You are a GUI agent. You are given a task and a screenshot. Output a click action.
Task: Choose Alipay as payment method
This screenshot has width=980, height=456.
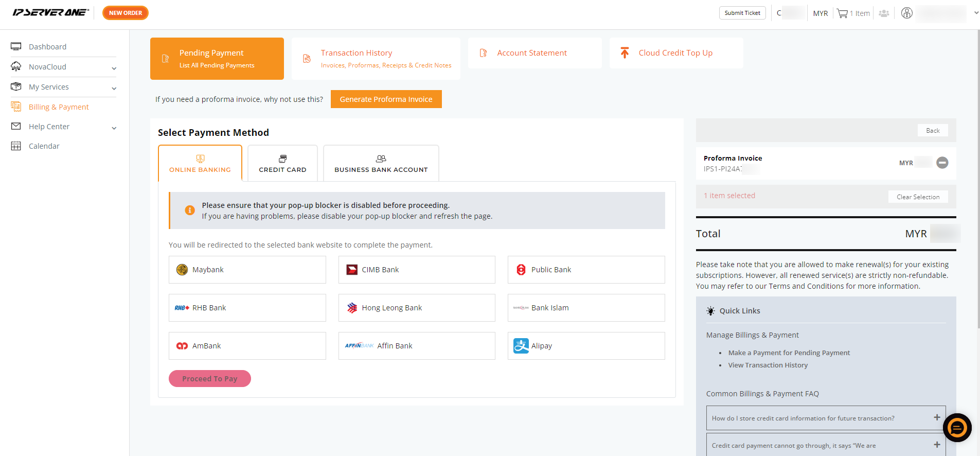586,346
